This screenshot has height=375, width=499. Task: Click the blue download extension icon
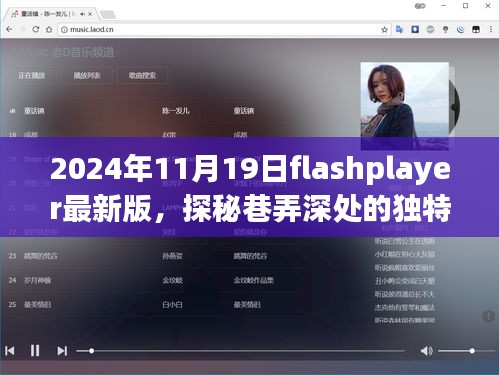[x=415, y=29]
